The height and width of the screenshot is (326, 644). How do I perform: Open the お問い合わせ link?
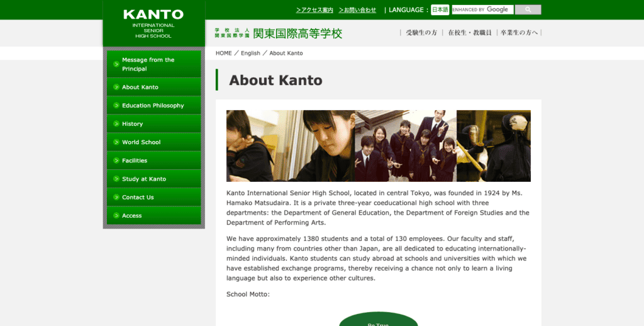click(357, 10)
